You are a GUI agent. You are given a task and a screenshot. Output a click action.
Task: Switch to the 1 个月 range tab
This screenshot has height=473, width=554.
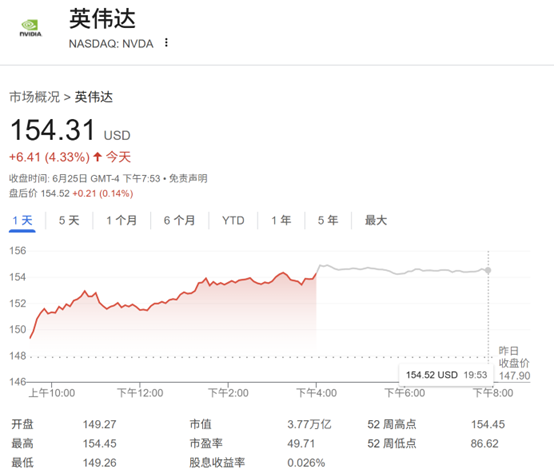tap(122, 221)
